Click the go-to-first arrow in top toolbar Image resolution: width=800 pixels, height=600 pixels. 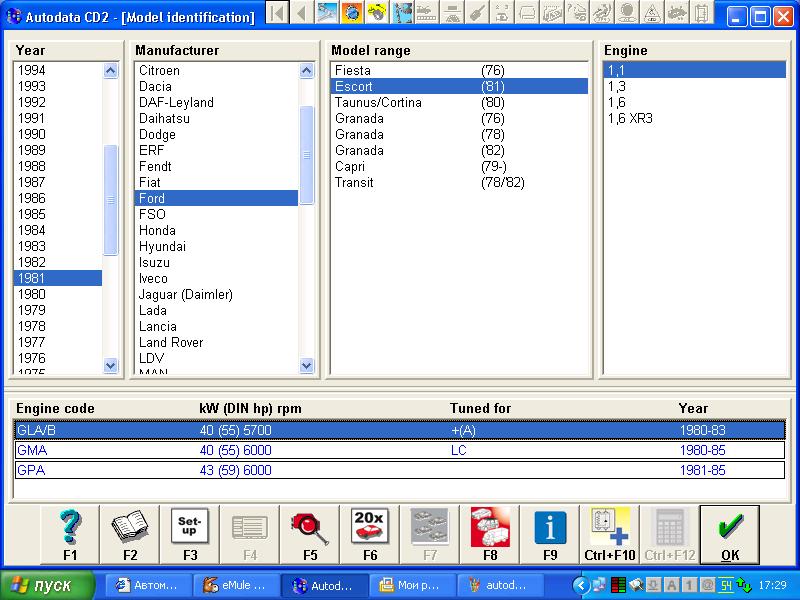point(278,13)
